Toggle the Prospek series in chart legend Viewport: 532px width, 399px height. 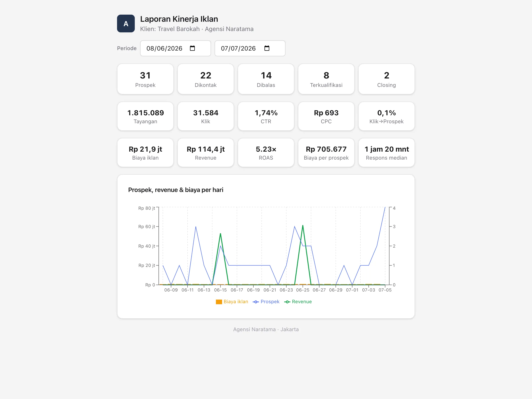pyautogui.click(x=266, y=302)
